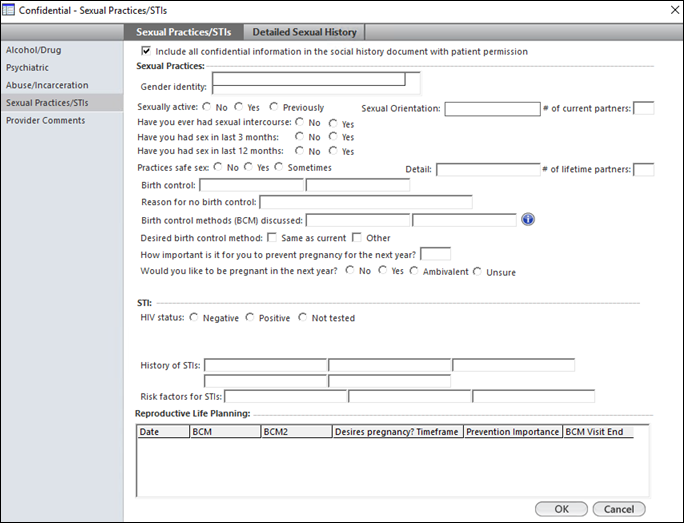Click the first Birth control field

(x=251, y=185)
